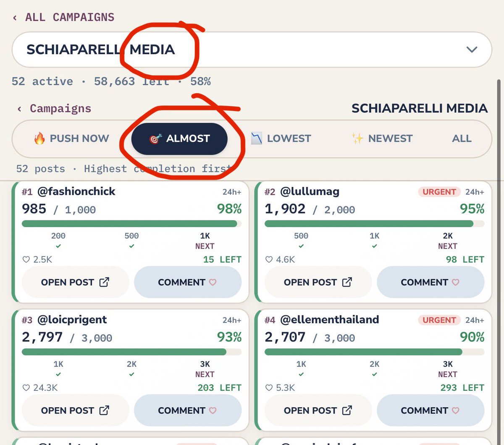Click heart icon in @loicprigent Comment button

coord(213,410)
